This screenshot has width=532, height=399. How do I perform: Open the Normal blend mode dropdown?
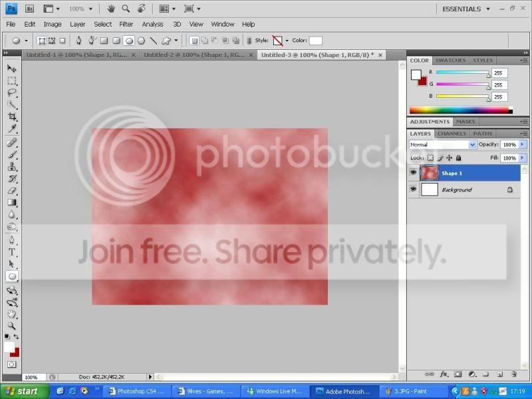tap(442, 144)
